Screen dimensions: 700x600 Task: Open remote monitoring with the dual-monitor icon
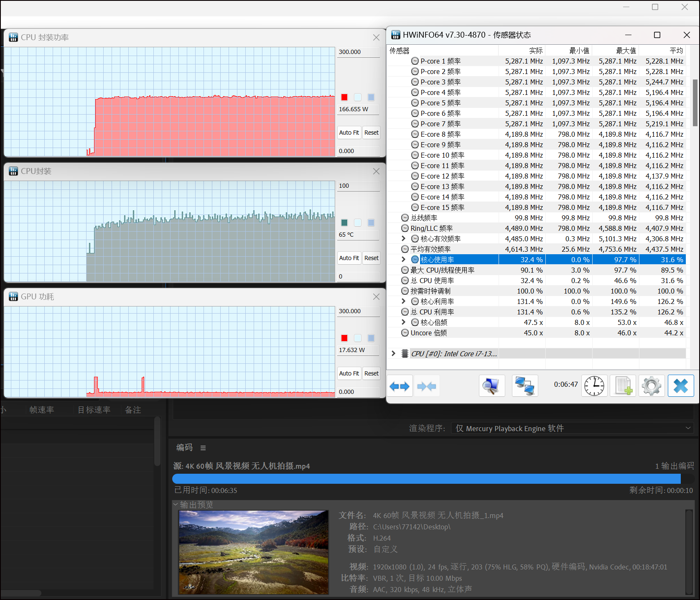tap(525, 386)
